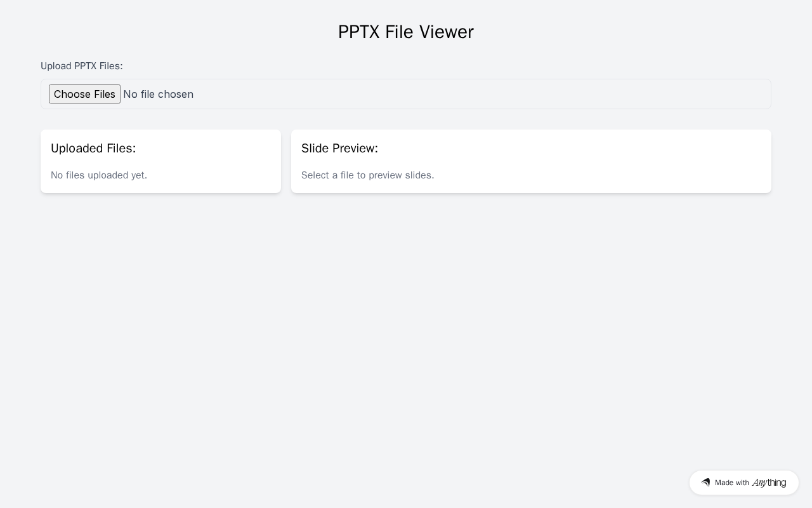Image resolution: width=812 pixels, height=508 pixels.
Task: Click the "Uploaded Files:" heading
Action: pyautogui.click(x=93, y=148)
